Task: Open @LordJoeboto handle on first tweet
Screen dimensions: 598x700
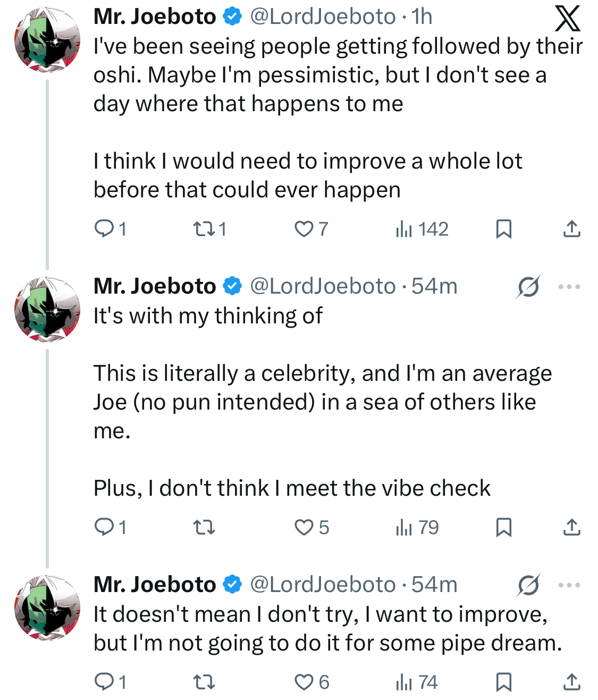Action: pos(322,17)
